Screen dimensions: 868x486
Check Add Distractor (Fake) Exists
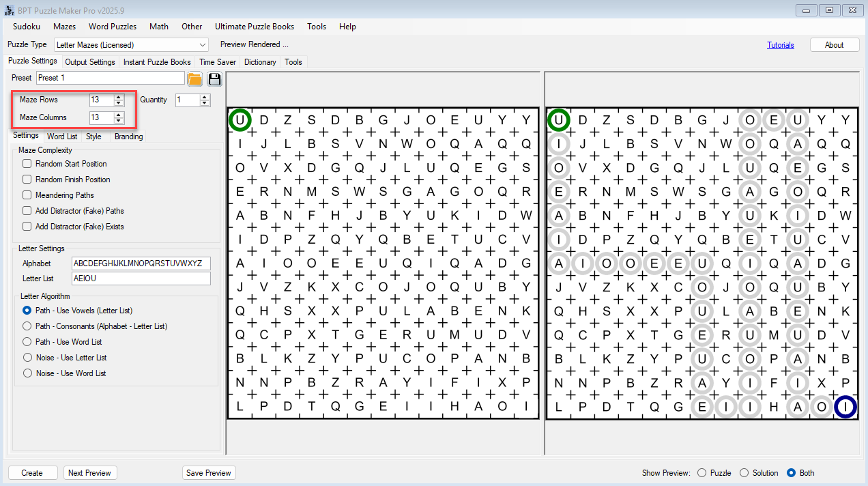point(27,227)
